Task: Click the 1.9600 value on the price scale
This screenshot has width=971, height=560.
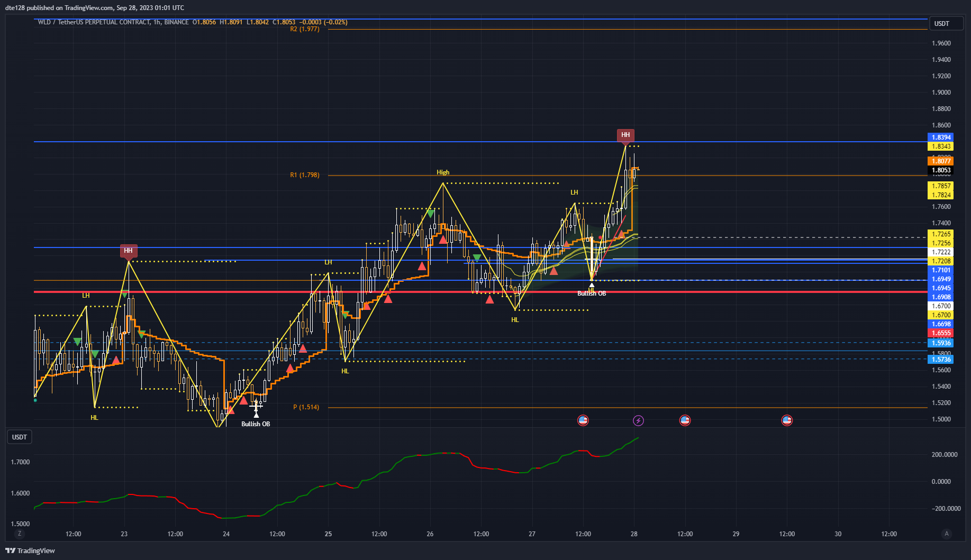Action: (941, 43)
